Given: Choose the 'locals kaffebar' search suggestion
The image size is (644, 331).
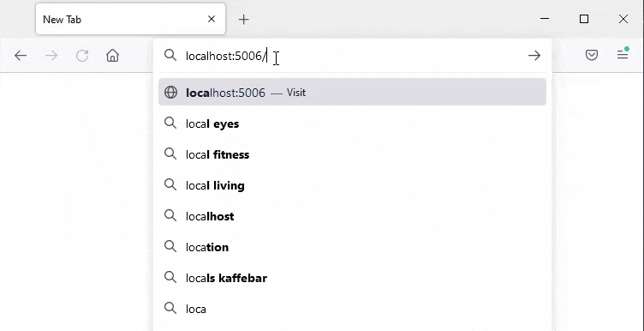Looking at the screenshot, I should 352,278.
